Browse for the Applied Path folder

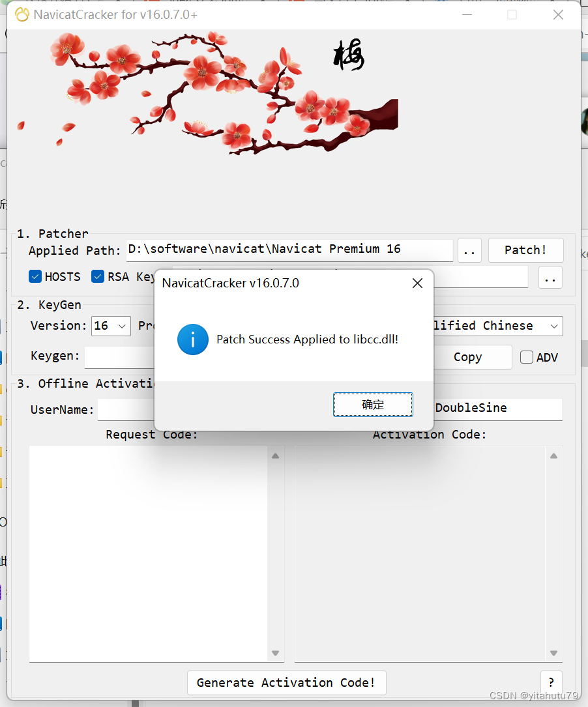469,250
